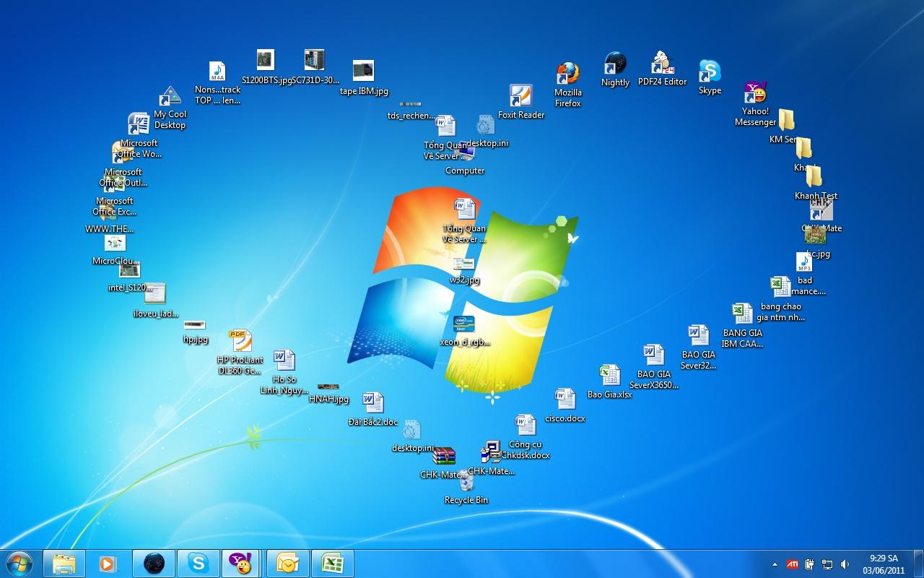
Task: Launch Nightly from the desktop shortcut
Action: pos(615,64)
